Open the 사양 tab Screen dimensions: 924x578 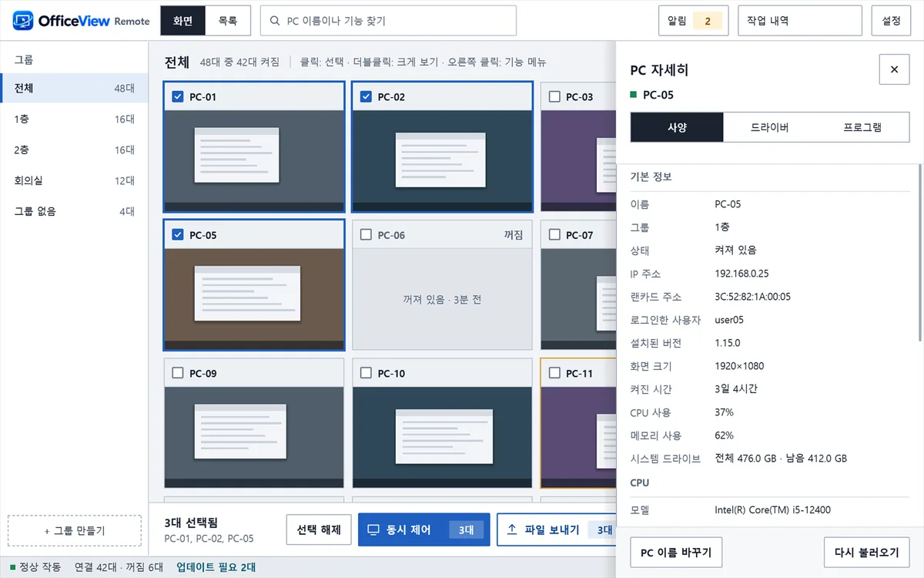click(x=677, y=127)
